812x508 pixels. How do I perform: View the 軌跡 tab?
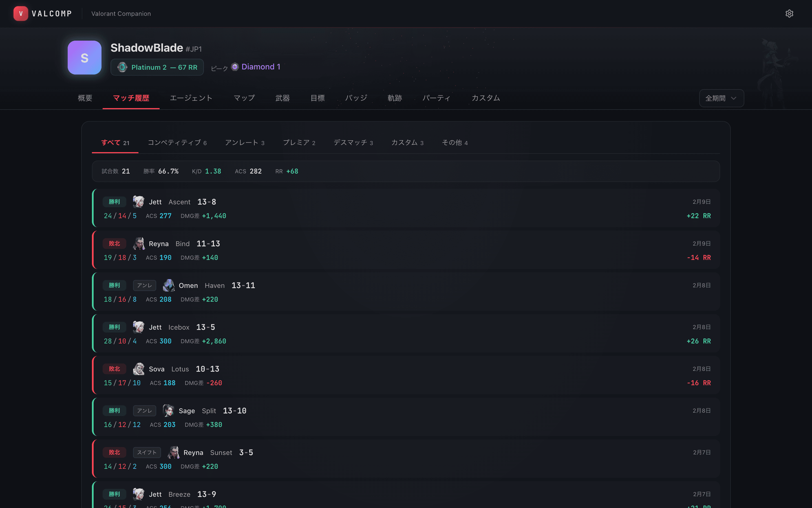(x=395, y=98)
